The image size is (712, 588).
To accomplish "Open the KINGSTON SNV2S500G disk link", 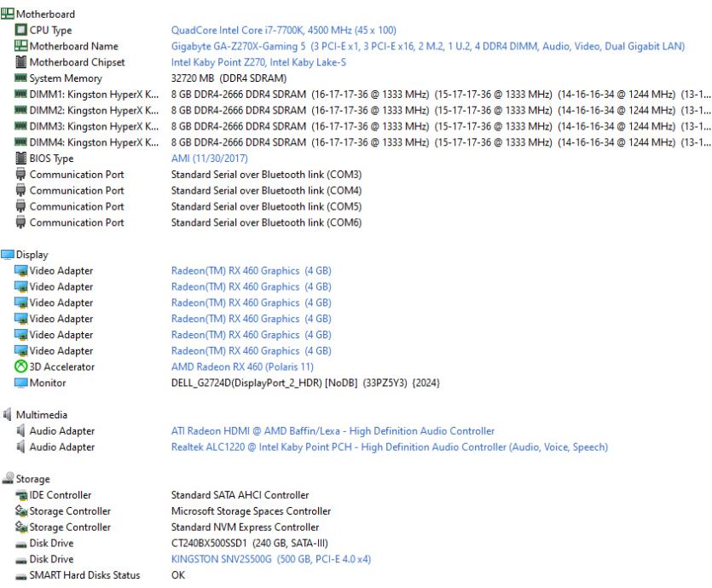I will 270,559.
